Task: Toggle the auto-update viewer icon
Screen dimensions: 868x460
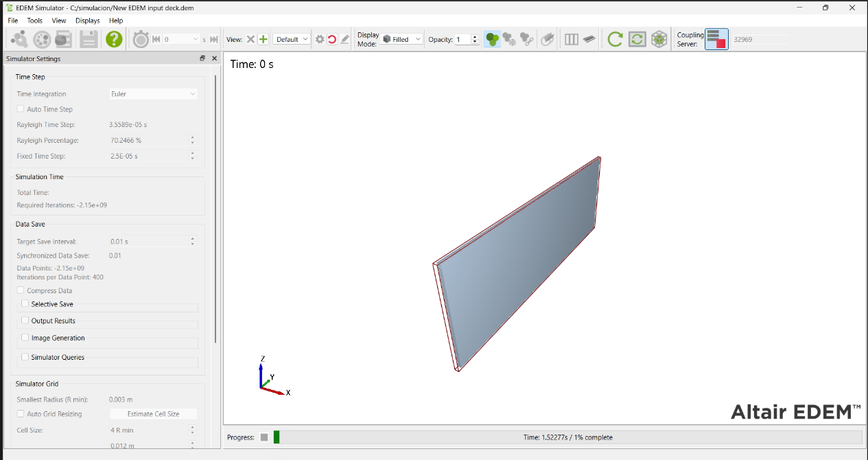Action: (637, 39)
